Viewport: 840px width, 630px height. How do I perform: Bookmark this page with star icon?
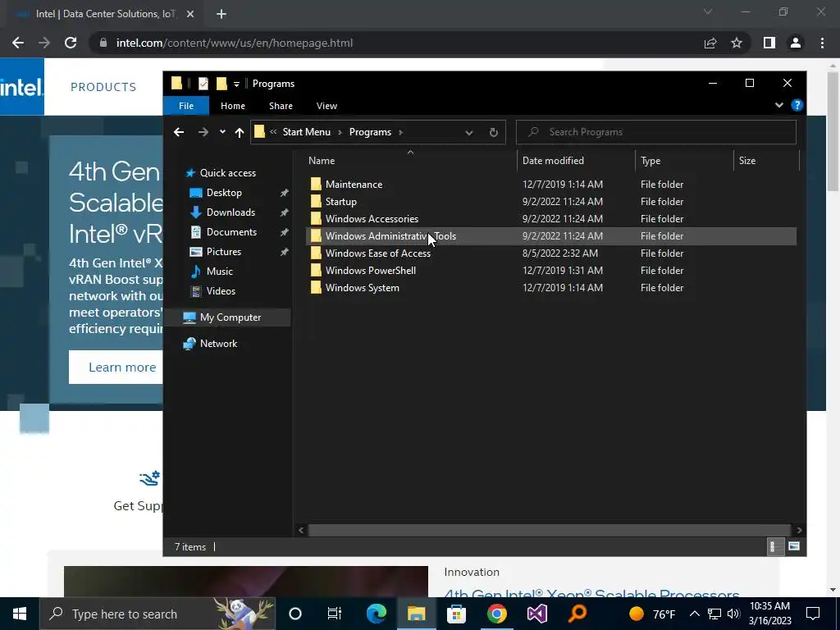click(737, 43)
